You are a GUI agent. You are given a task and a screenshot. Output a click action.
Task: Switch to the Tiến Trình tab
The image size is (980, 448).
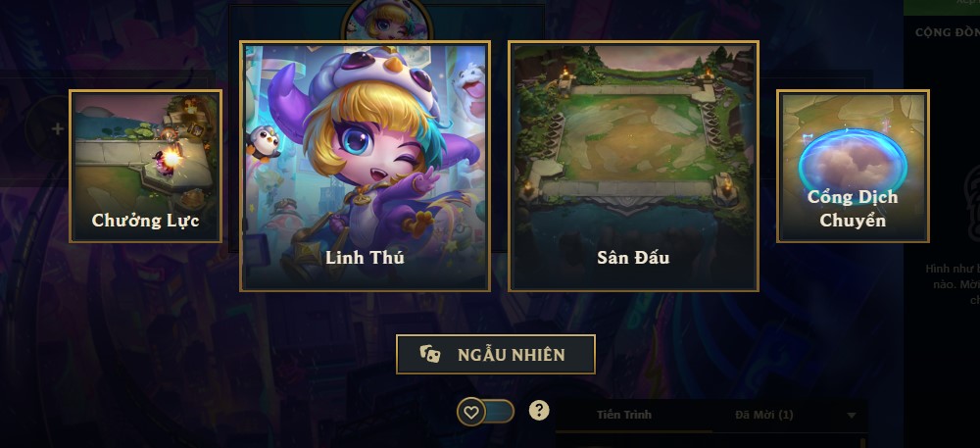pyautogui.click(x=623, y=415)
